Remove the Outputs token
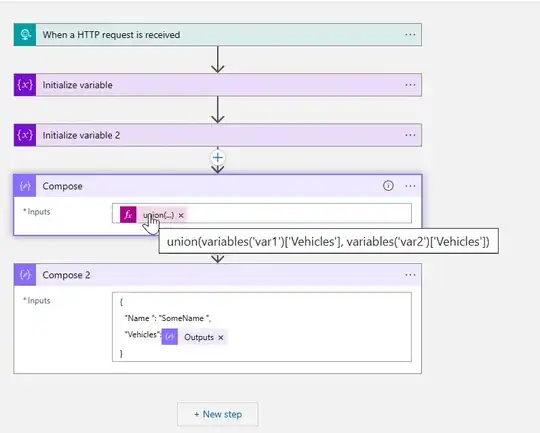 [x=221, y=338]
